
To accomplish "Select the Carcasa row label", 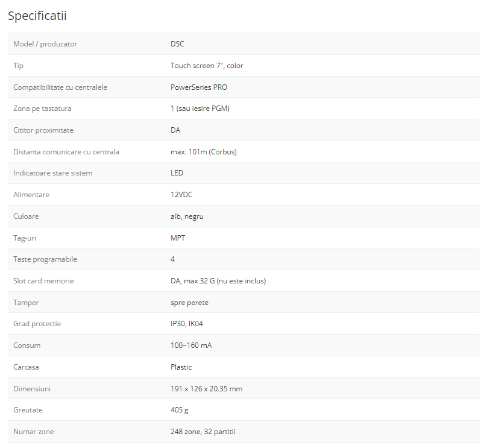I will tap(26, 367).
